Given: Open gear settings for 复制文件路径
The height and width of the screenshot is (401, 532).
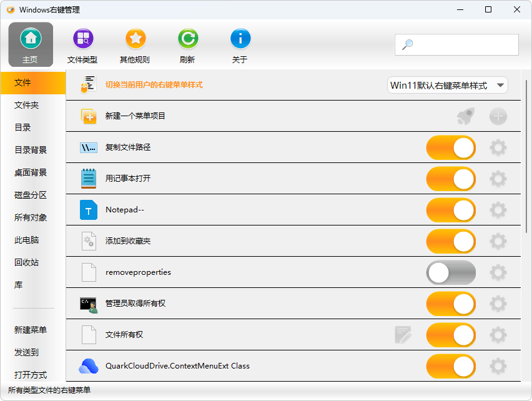Looking at the screenshot, I should [x=498, y=147].
